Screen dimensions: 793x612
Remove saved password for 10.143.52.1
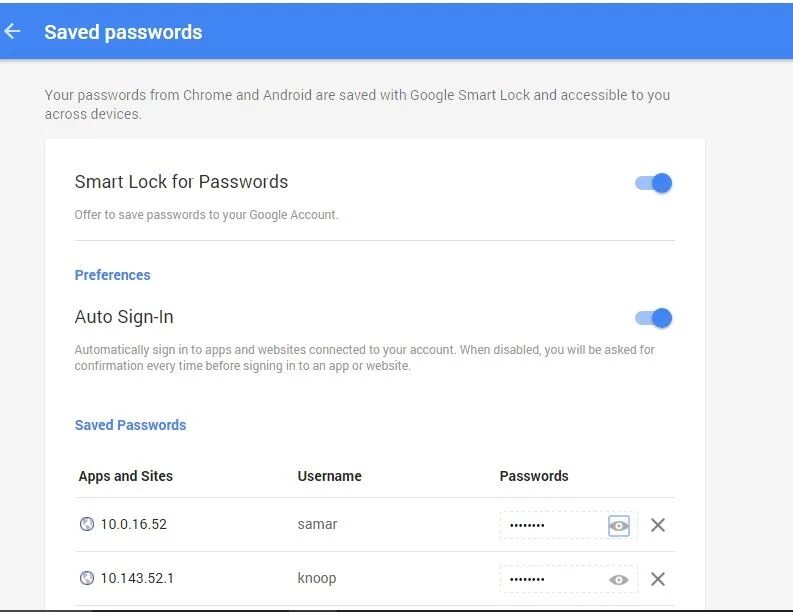(x=658, y=579)
